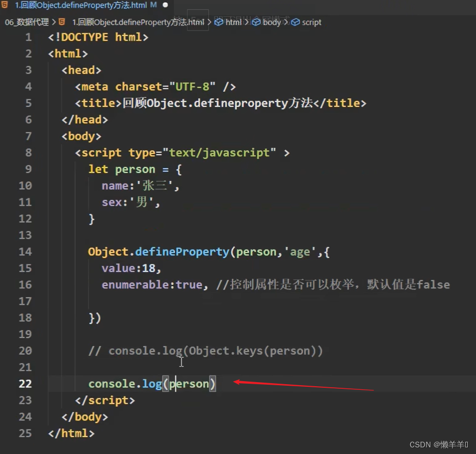This screenshot has height=454, width=476.
Task: Click the cube icon beside script breadcrumb
Action: (x=296, y=22)
